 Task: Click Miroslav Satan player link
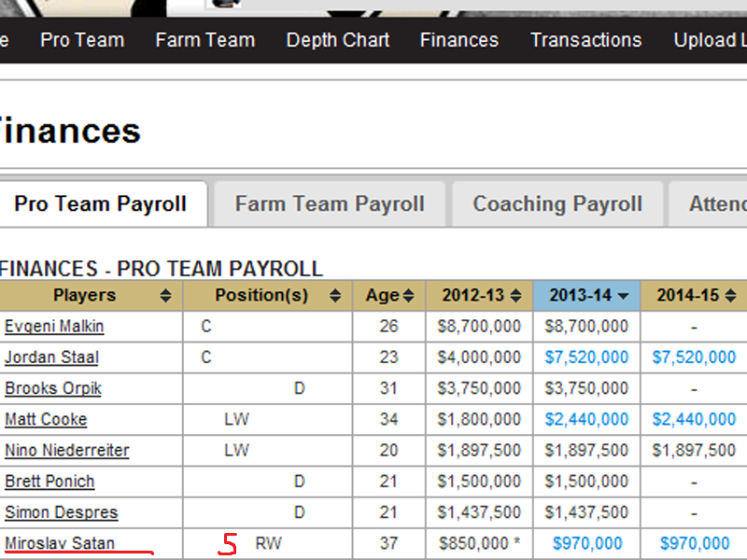(x=60, y=543)
